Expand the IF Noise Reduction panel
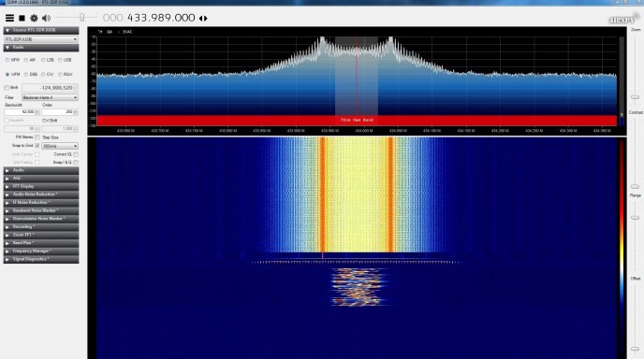This screenshot has width=644, height=359. coord(41,203)
